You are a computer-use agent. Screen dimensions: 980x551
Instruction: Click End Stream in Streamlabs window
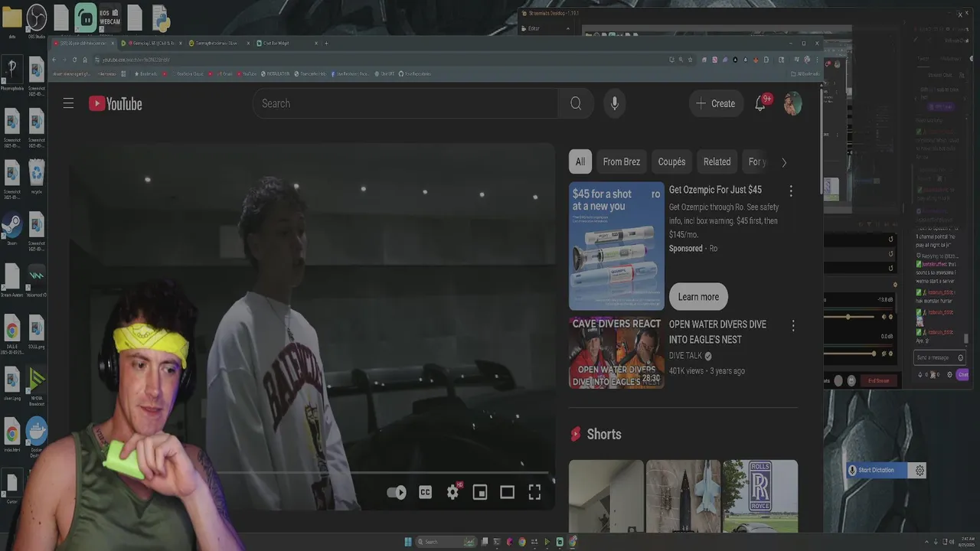[x=878, y=380]
